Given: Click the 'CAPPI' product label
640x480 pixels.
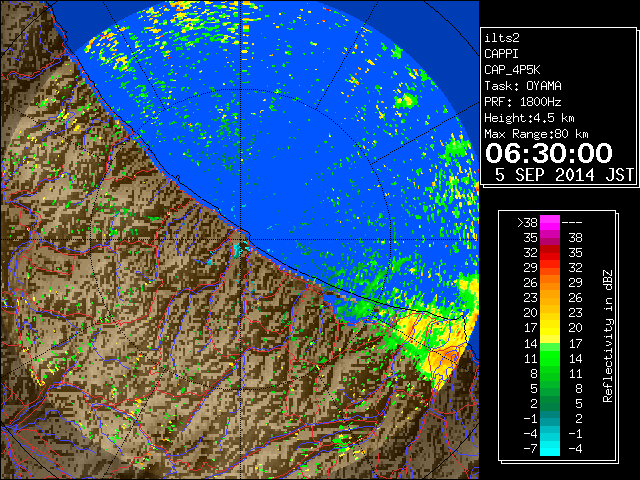Looking at the screenshot, I should pos(501,54).
